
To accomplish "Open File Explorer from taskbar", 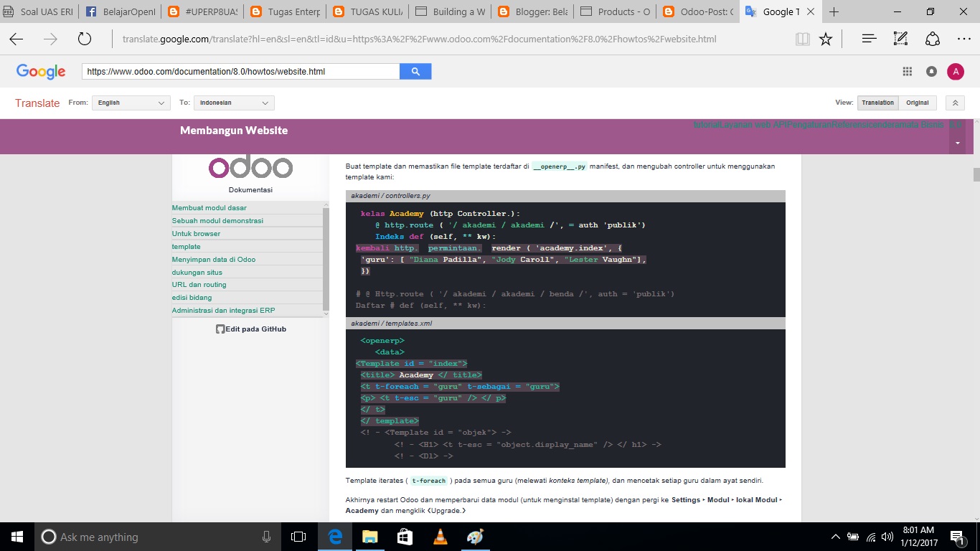I will [369, 537].
